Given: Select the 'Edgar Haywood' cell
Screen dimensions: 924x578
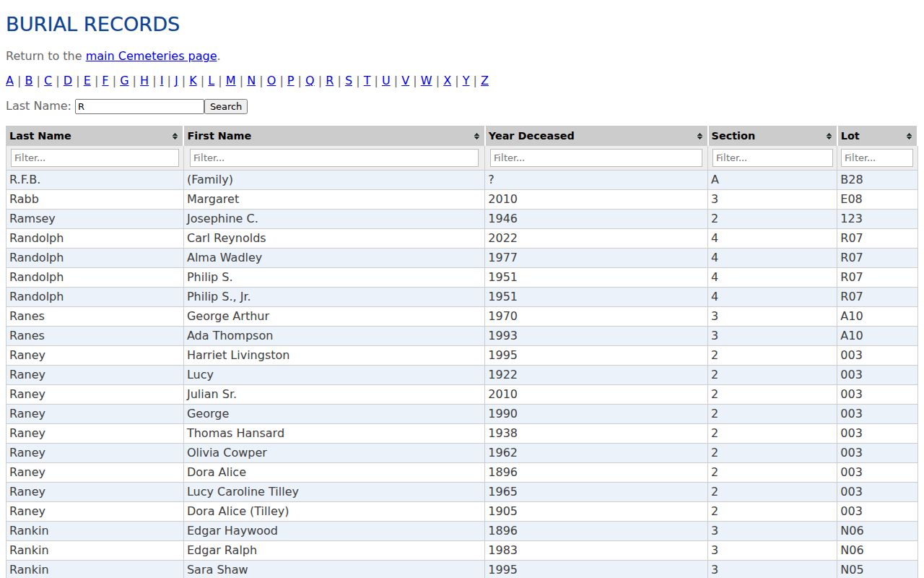Looking at the screenshot, I should (x=334, y=531).
